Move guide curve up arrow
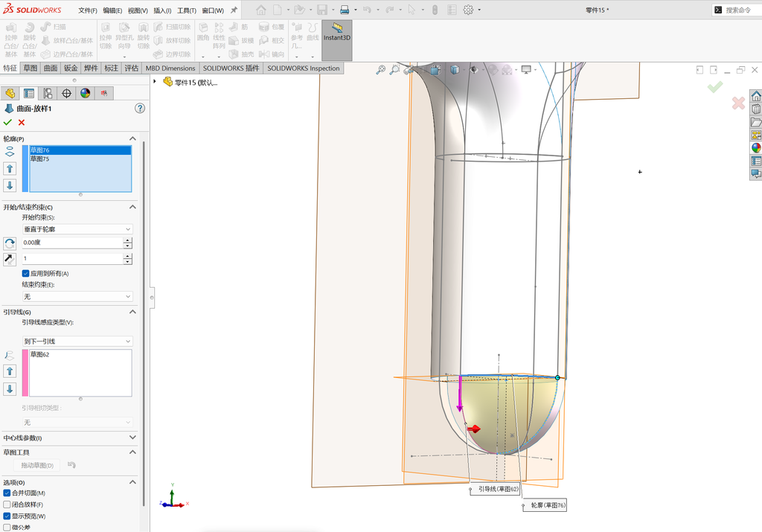This screenshot has width=762, height=532. [10, 371]
